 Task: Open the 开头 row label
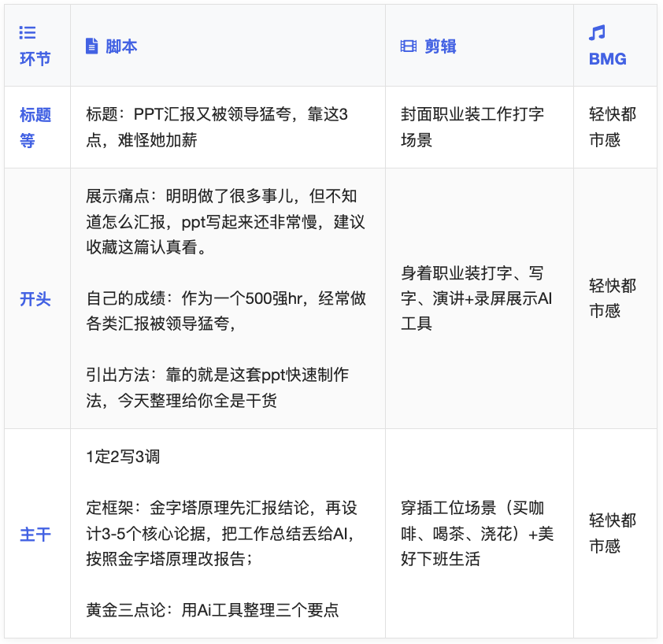pyautogui.click(x=35, y=299)
